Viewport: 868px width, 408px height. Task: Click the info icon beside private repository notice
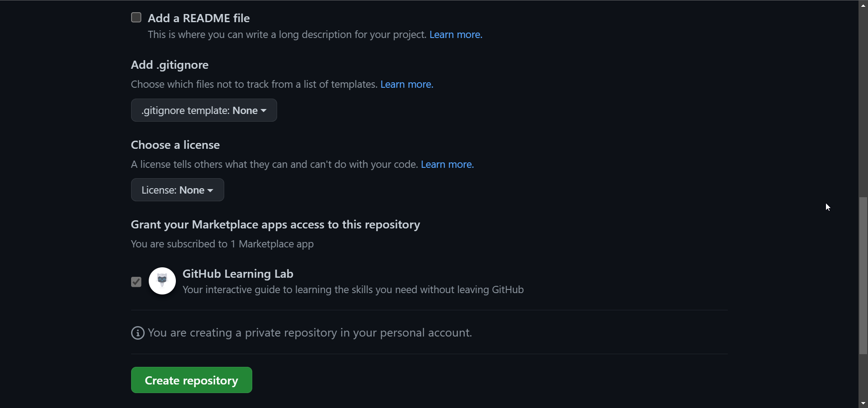pyautogui.click(x=138, y=333)
